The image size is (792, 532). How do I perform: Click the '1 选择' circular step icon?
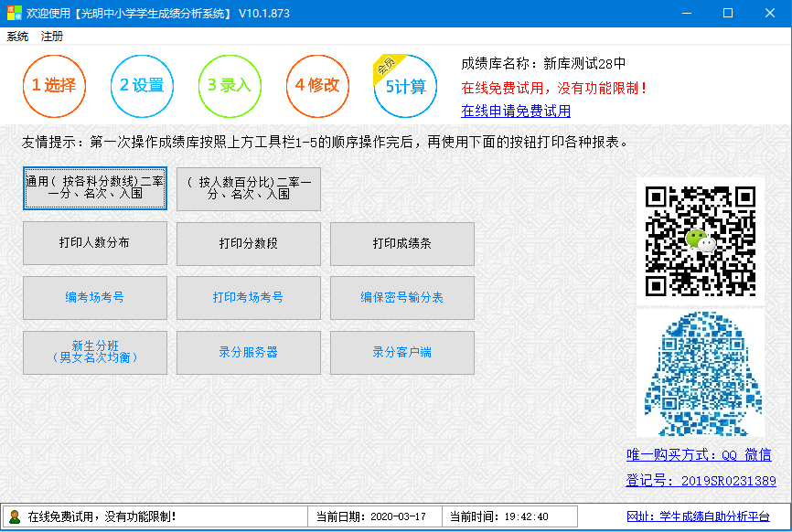tap(54, 86)
